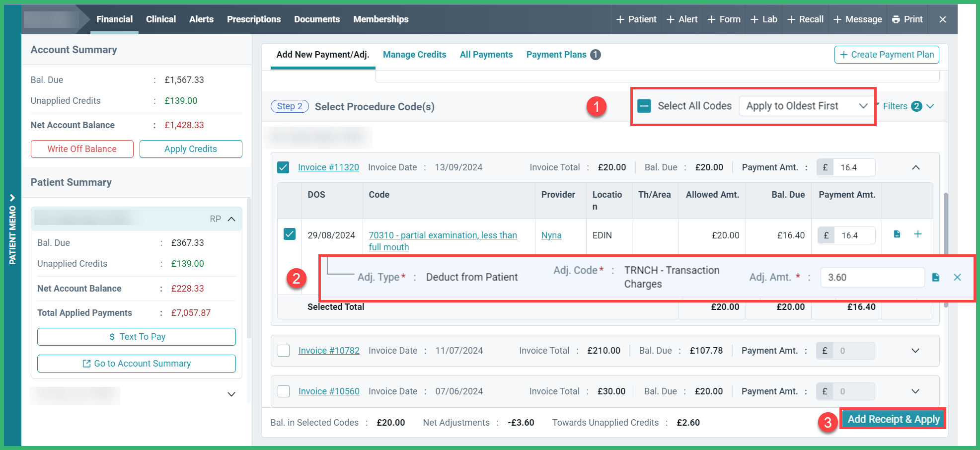Image resolution: width=980 pixels, height=450 pixels.
Task: Open Manage Credits tab
Action: pos(415,55)
